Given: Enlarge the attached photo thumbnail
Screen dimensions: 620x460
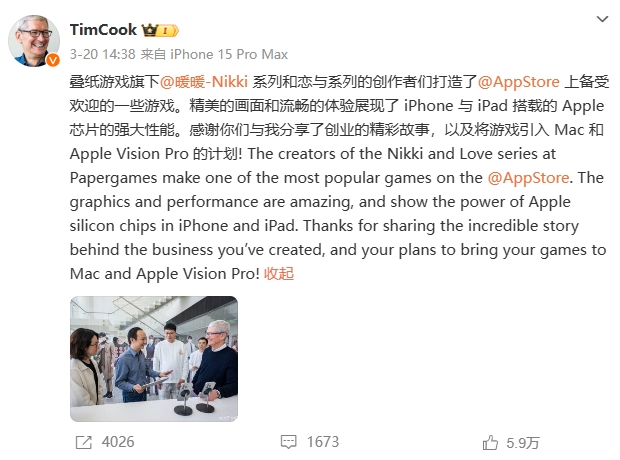Looking at the screenshot, I should coord(154,359).
